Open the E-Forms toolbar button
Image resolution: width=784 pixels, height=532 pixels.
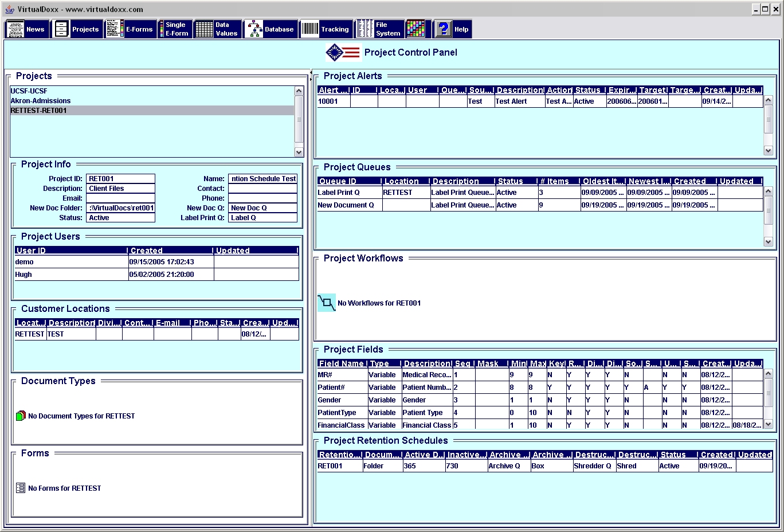click(x=130, y=29)
